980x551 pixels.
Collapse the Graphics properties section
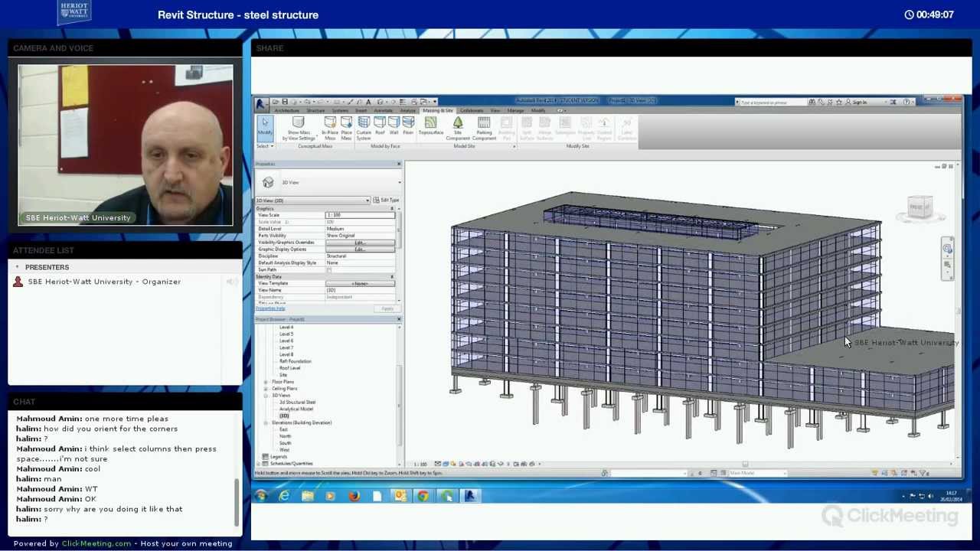[392, 209]
